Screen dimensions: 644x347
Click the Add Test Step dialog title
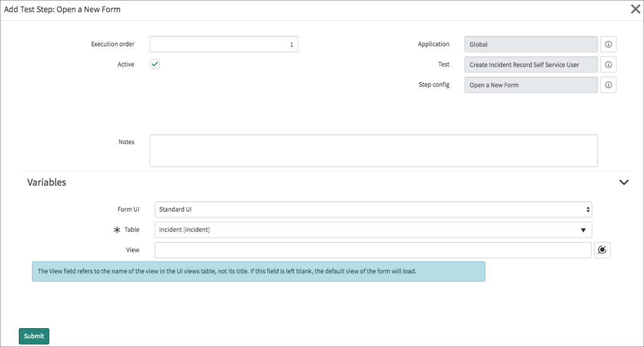tap(62, 9)
